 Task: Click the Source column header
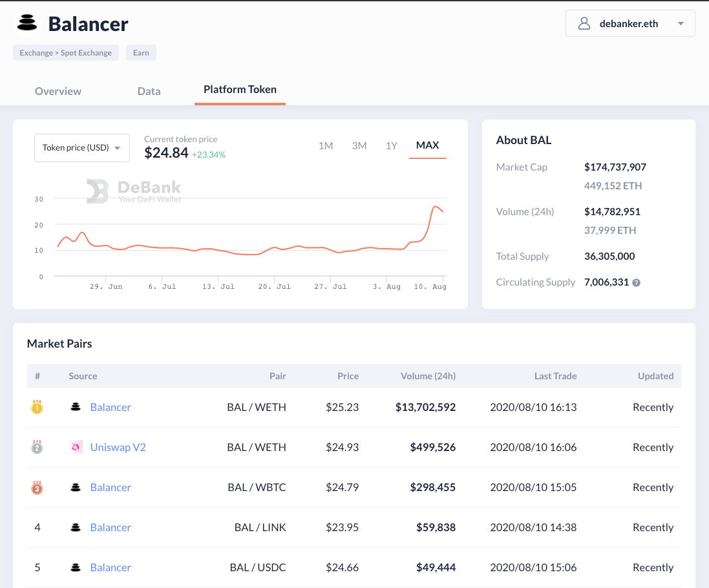83,376
